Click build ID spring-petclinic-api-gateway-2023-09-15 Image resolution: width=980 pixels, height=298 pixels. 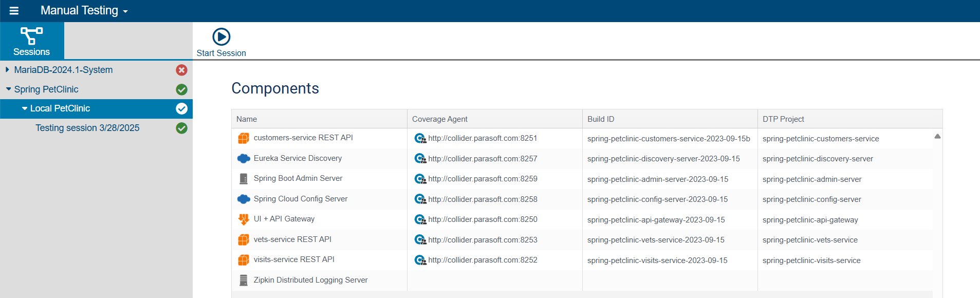(x=656, y=220)
